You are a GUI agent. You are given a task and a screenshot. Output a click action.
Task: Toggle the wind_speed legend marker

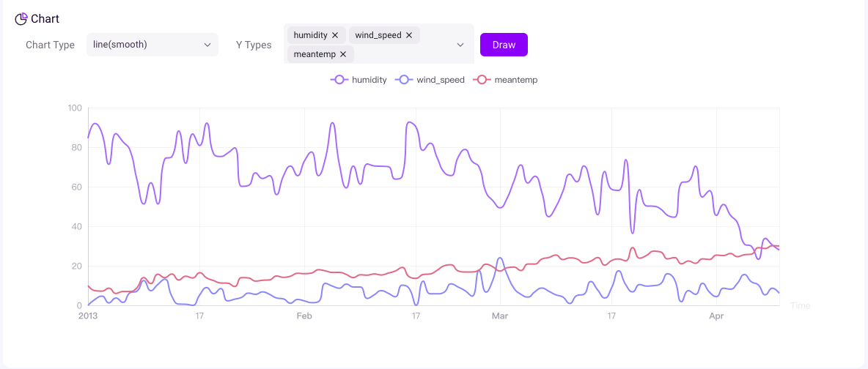point(404,80)
